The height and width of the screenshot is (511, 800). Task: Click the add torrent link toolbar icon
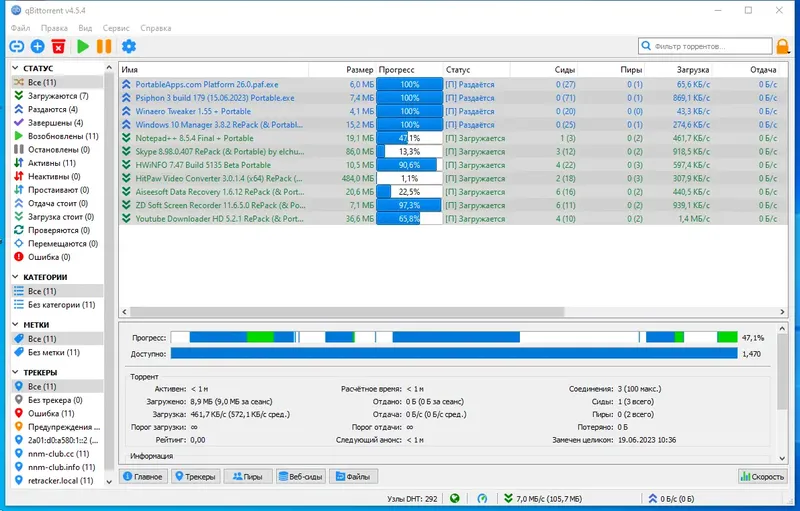click(17, 47)
